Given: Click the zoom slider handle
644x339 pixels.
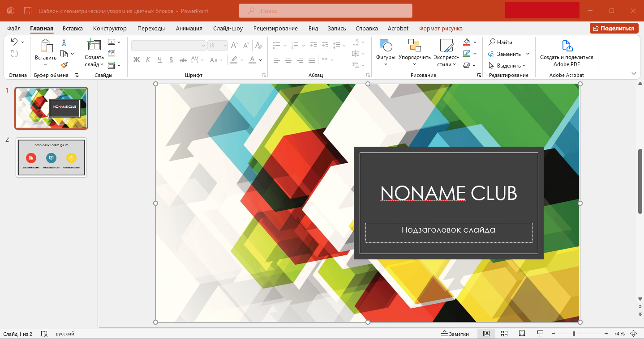Looking at the screenshot, I should 574,334.
